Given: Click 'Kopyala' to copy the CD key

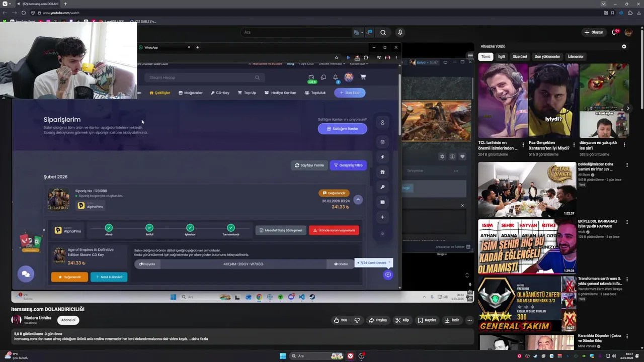Looking at the screenshot, I should click(147, 264).
